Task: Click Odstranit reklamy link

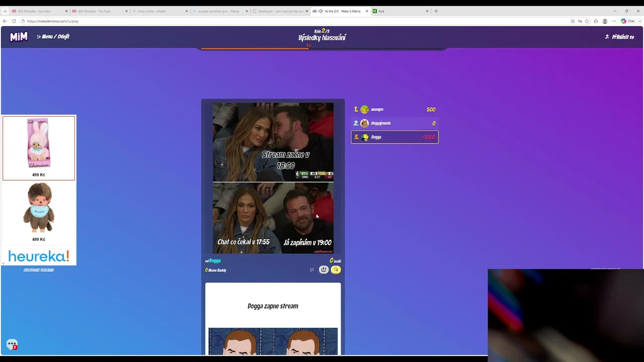Action: (x=39, y=270)
